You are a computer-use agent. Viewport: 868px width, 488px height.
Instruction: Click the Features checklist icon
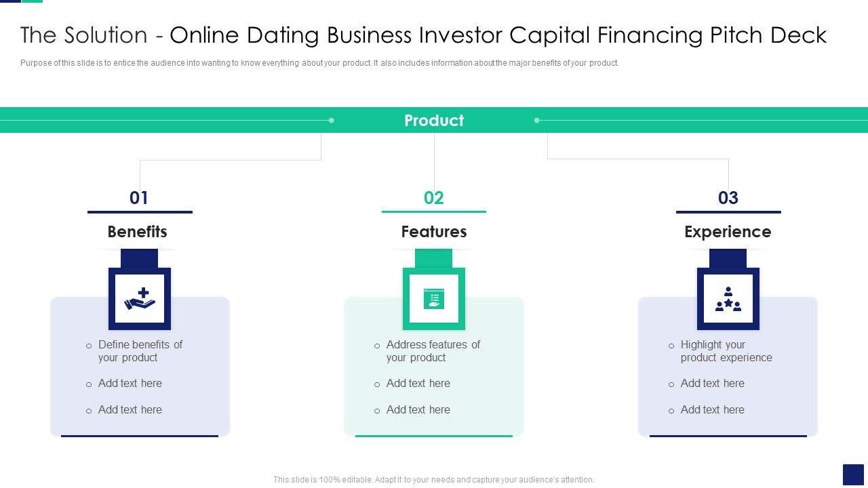coord(434,299)
